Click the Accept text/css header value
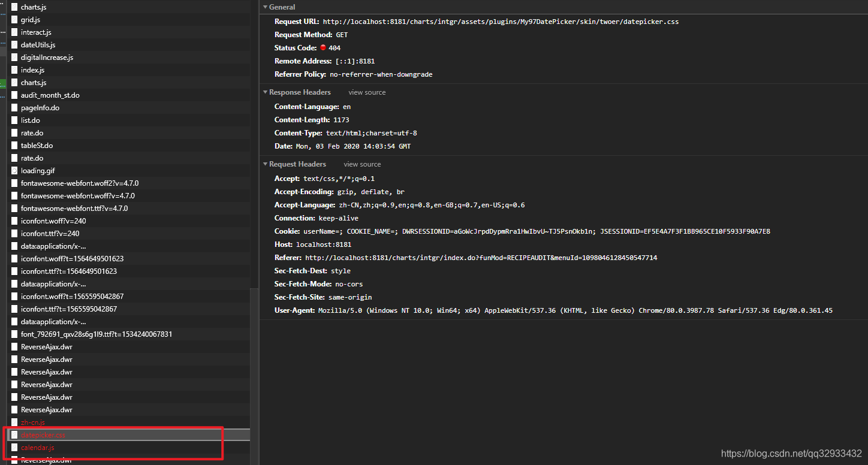Image resolution: width=868 pixels, height=465 pixels. tap(339, 179)
